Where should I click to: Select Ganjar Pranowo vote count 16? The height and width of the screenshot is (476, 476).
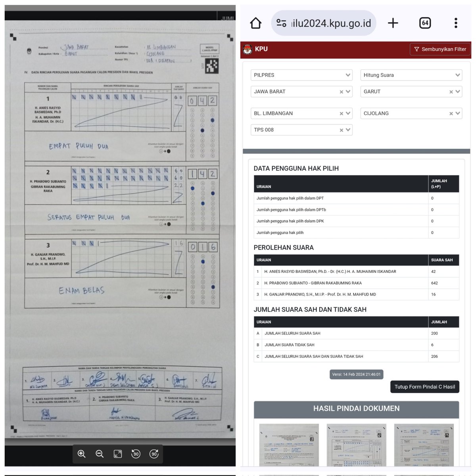[433, 295]
